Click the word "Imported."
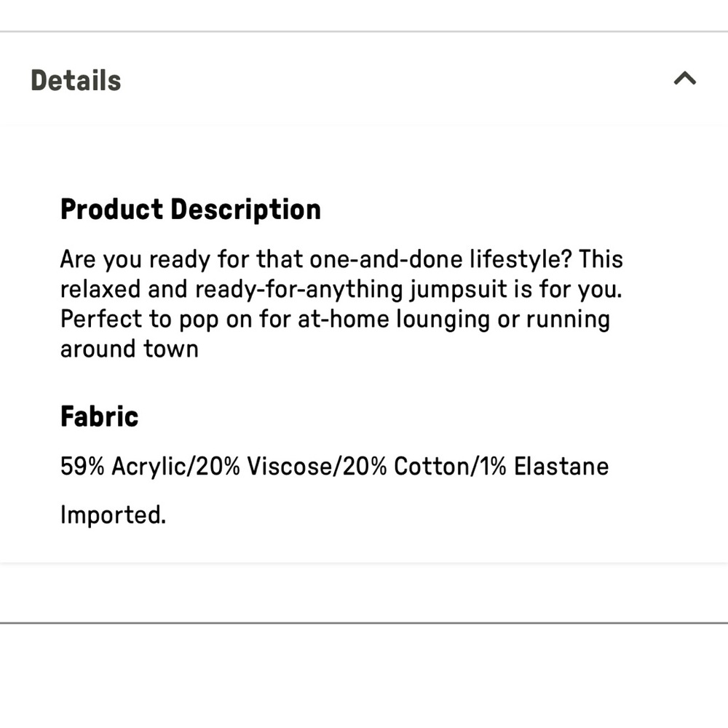This screenshot has height=728, width=728. click(113, 515)
